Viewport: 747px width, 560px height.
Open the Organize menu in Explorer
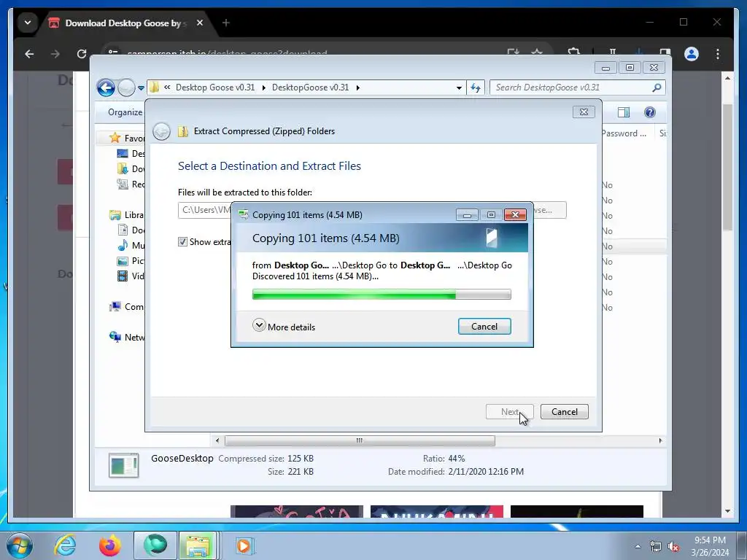[125, 112]
